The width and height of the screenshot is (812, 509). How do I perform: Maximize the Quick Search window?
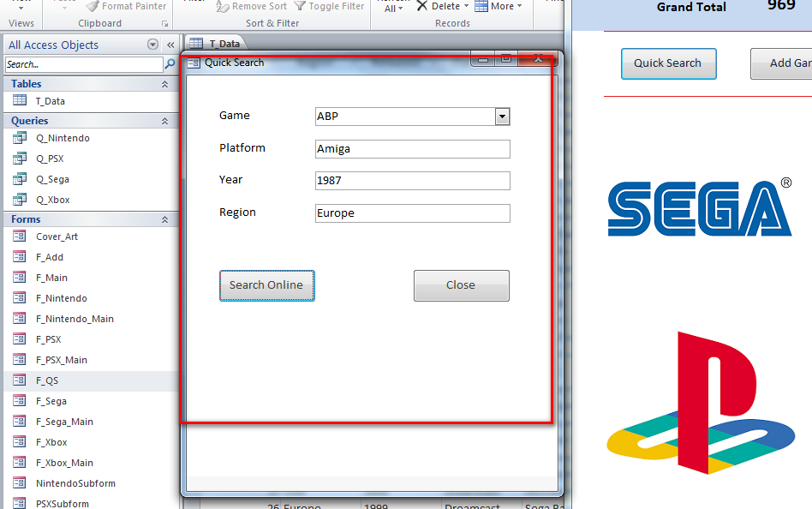pos(506,59)
